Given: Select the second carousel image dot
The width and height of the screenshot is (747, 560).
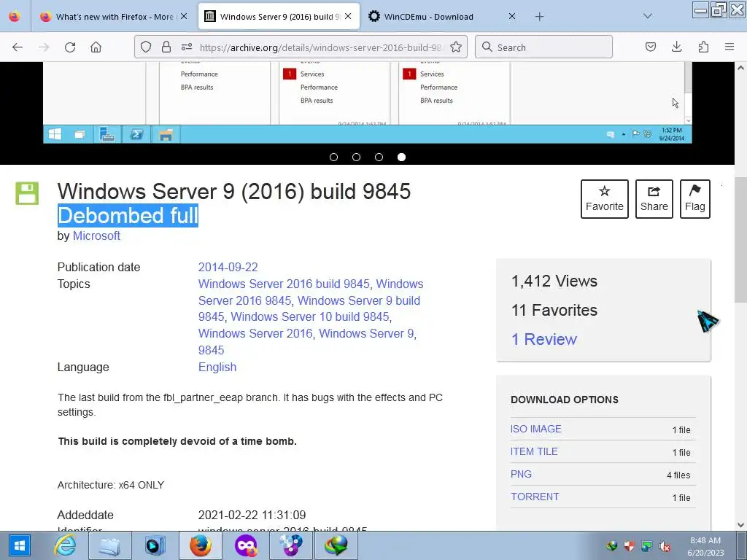Looking at the screenshot, I should 356,157.
